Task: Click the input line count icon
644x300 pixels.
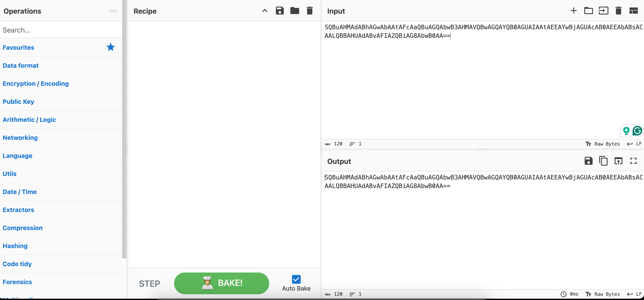Action: 352,144
